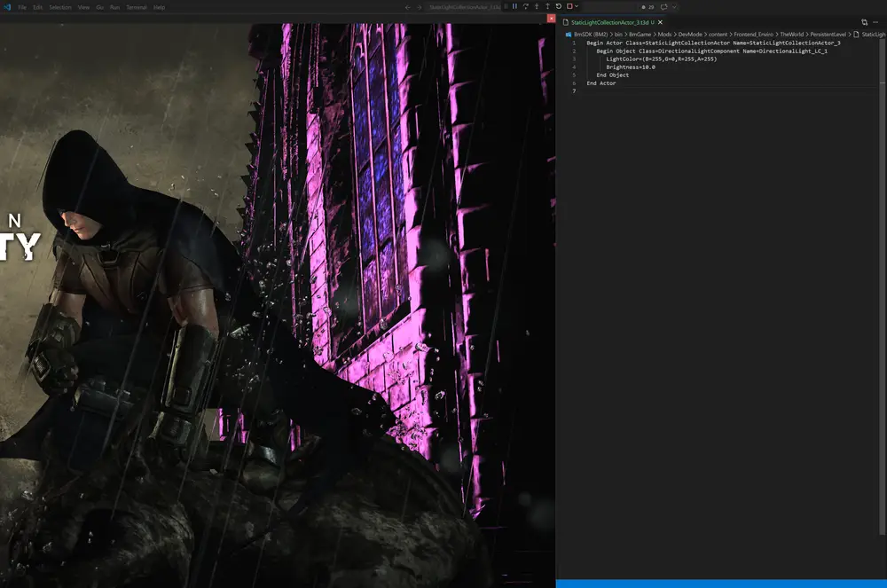Open the dropdown next to the stop button
The width and height of the screenshot is (887, 588).
tap(577, 7)
